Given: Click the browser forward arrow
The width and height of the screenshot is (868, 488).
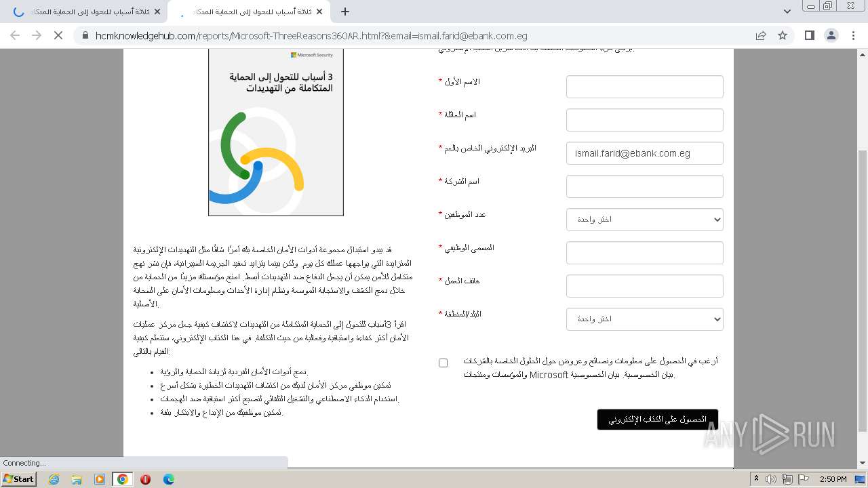Looking at the screenshot, I should point(37,35).
